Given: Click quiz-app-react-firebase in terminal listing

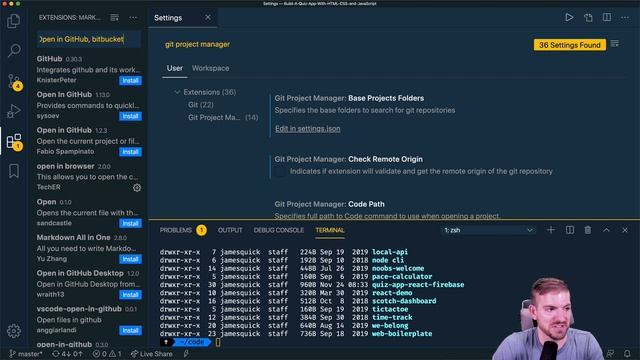Looking at the screenshot, I should pyautogui.click(x=418, y=284).
